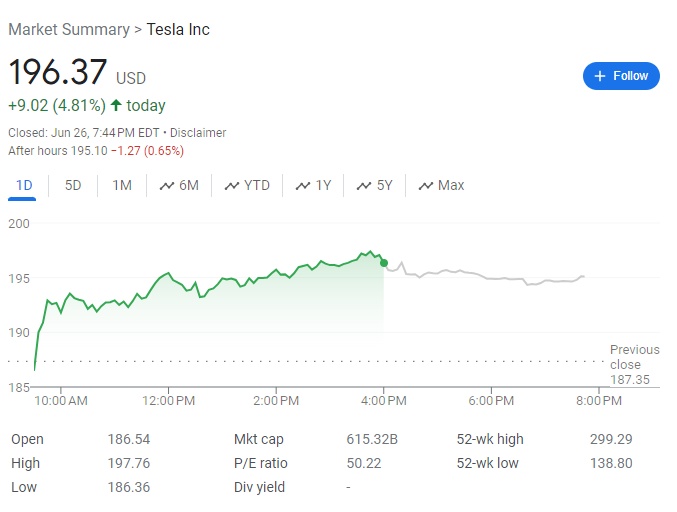The height and width of the screenshot is (512, 677).
Task: Click the plus icon in Follow
Action: [600, 76]
